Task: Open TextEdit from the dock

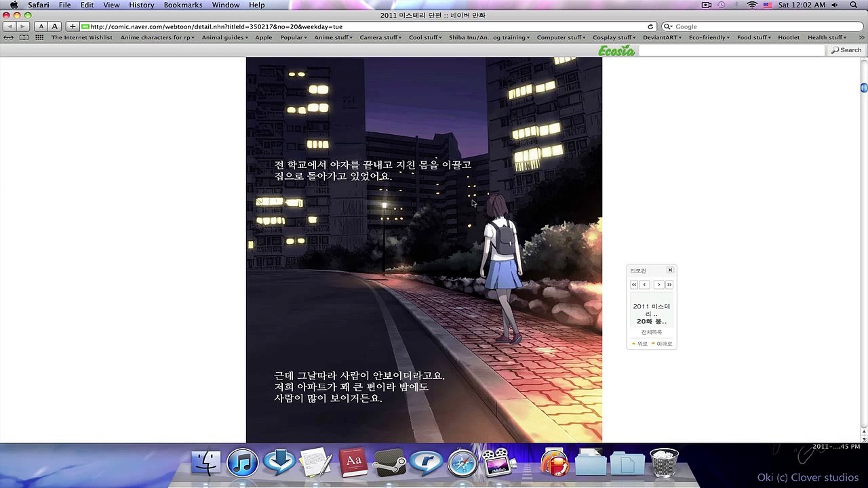Action: pos(315,463)
